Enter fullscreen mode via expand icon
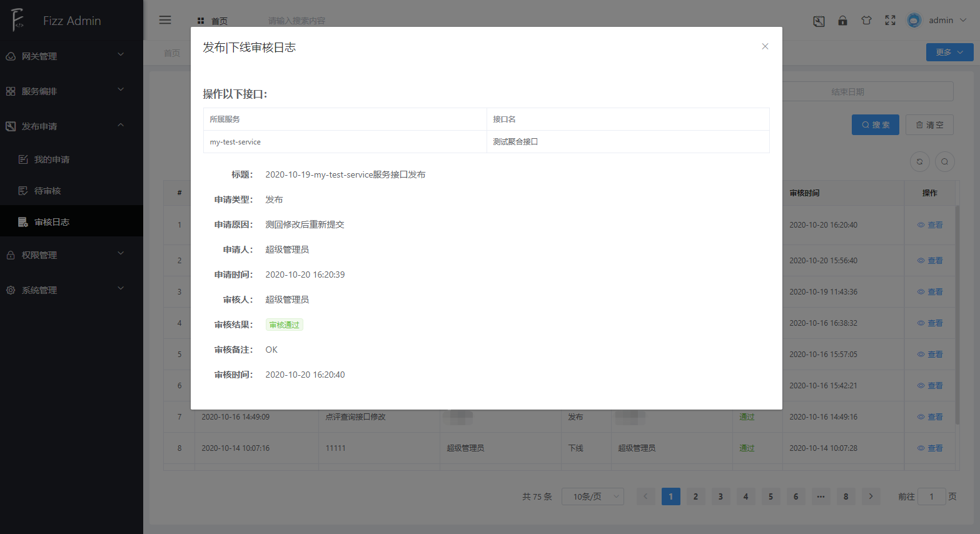Viewport: 980px width, 534px height. point(890,21)
